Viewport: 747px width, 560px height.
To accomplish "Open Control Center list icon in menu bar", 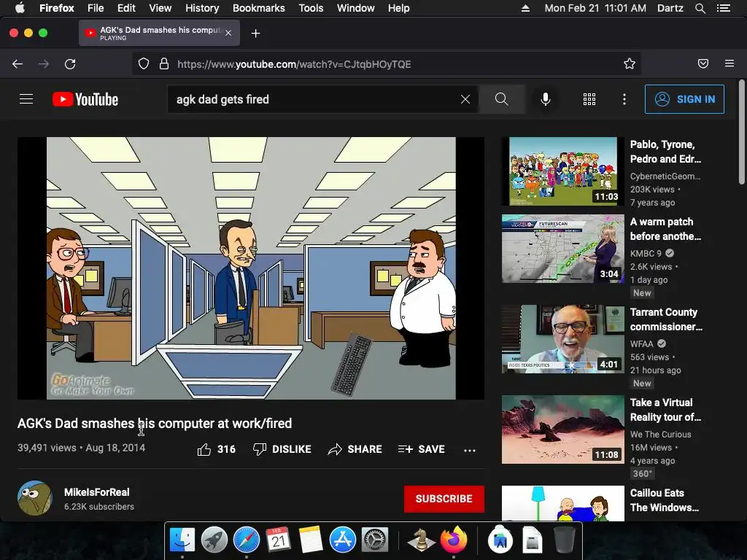I will [724, 8].
